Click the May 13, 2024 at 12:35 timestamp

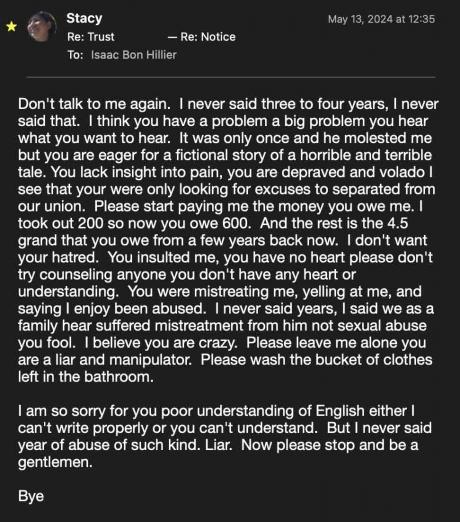[381, 19]
